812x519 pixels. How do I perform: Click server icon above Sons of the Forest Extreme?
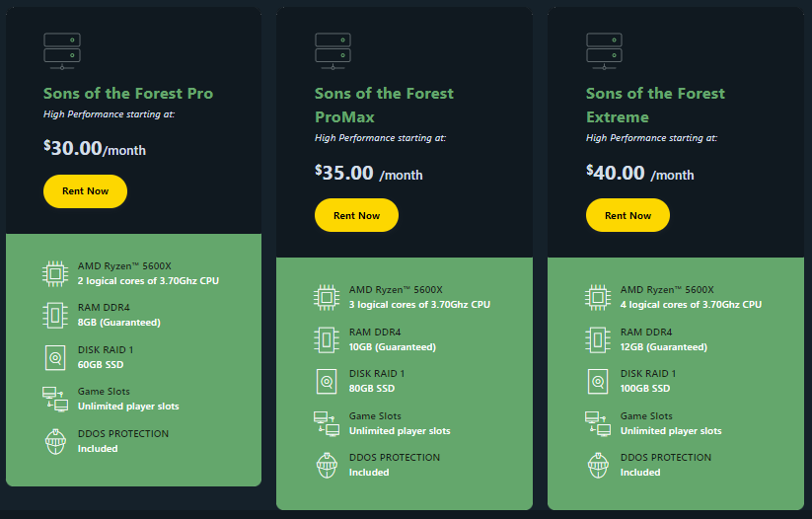pyautogui.click(x=604, y=51)
